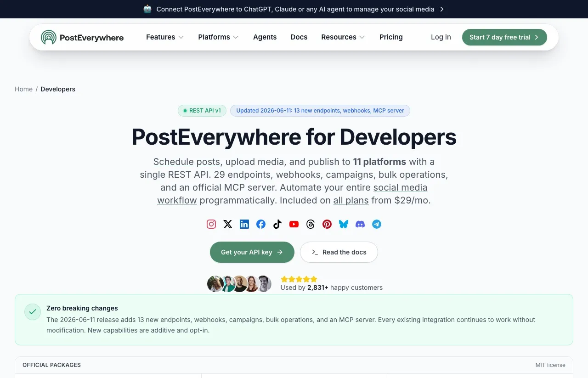
Task: Click the Discord platform icon
Action: pyautogui.click(x=360, y=224)
